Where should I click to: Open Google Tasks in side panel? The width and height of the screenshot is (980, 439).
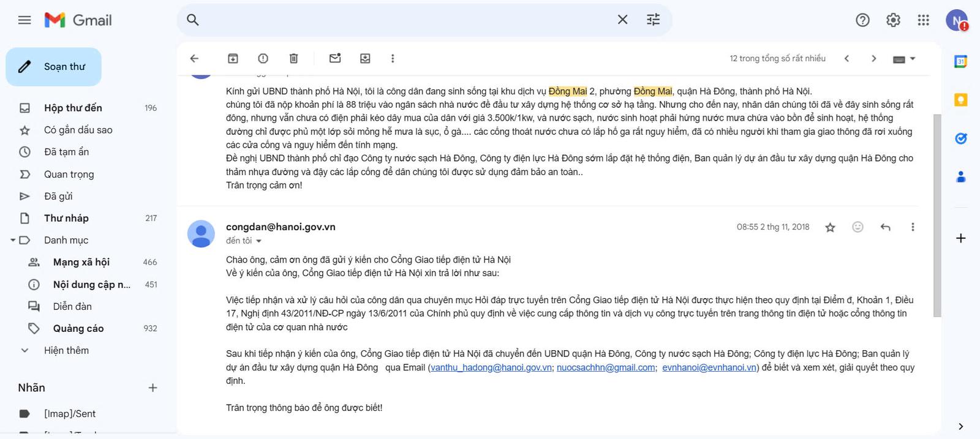pos(960,138)
